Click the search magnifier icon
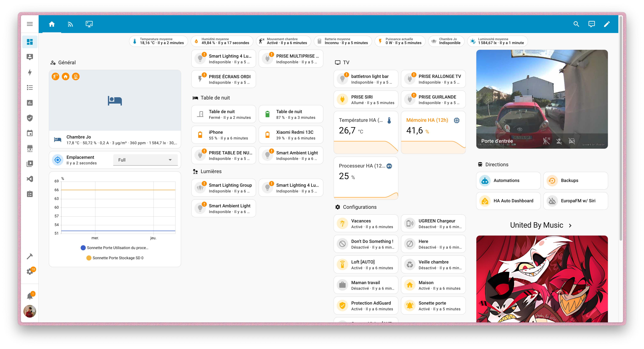This screenshot has height=349, width=644. pos(576,24)
